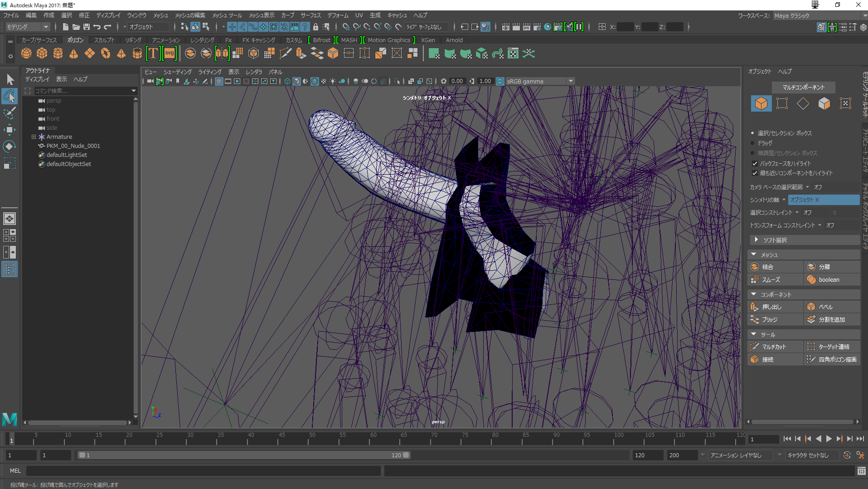Viewport: 868px width, 489px height.
Task: Select the ドラッグ radio option
Action: (752, 143)
